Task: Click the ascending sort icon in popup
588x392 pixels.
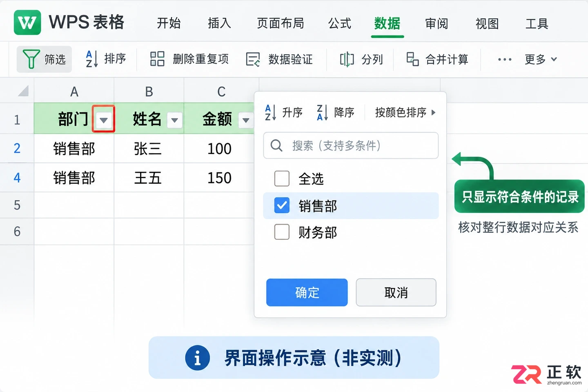Action: pyautogui.click(x=270, y=112)
